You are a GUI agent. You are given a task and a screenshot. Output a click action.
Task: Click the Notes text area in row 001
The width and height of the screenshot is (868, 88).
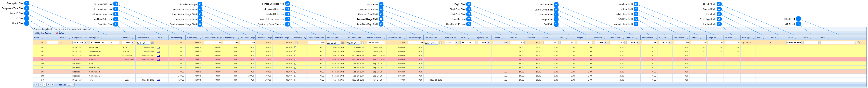pos(839,43)
